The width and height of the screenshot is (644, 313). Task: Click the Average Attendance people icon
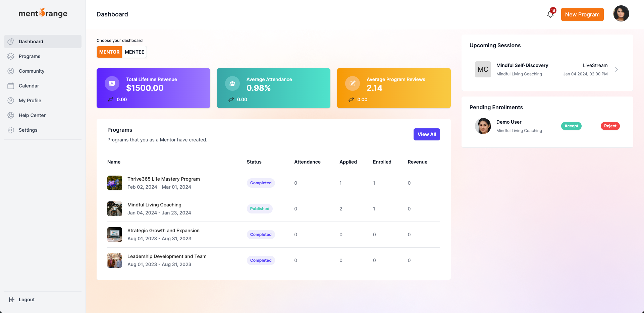pos(232,83)
